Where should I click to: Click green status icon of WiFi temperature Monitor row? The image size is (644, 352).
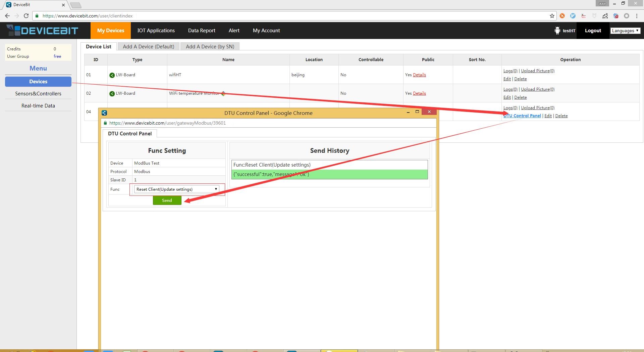pyautogui.click(x=112, y=93)
